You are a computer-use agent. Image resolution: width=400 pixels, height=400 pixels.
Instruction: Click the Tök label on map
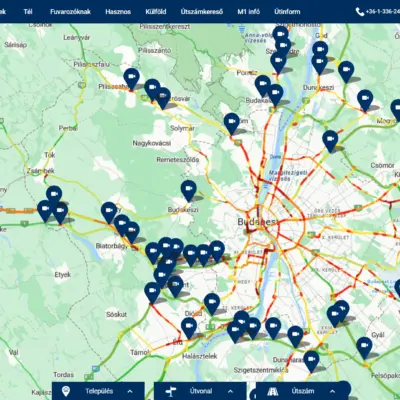click(x=50, y=155)
